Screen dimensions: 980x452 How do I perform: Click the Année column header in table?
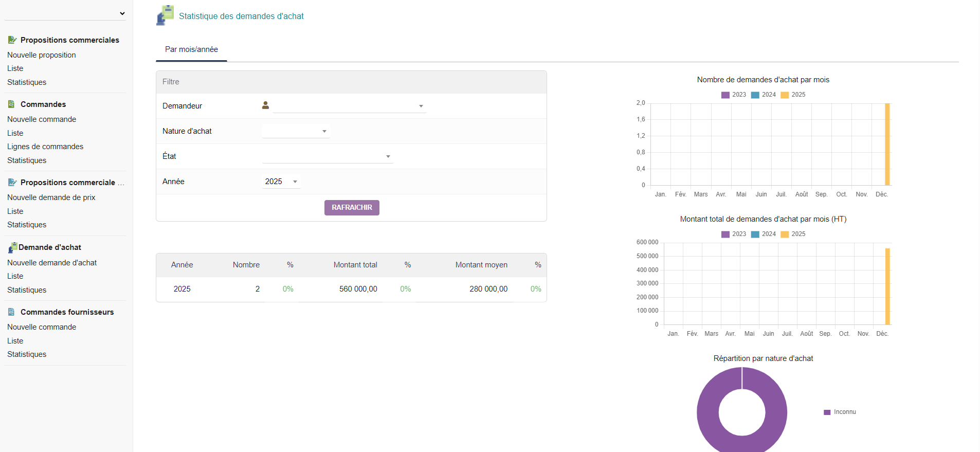coord(182,265)
